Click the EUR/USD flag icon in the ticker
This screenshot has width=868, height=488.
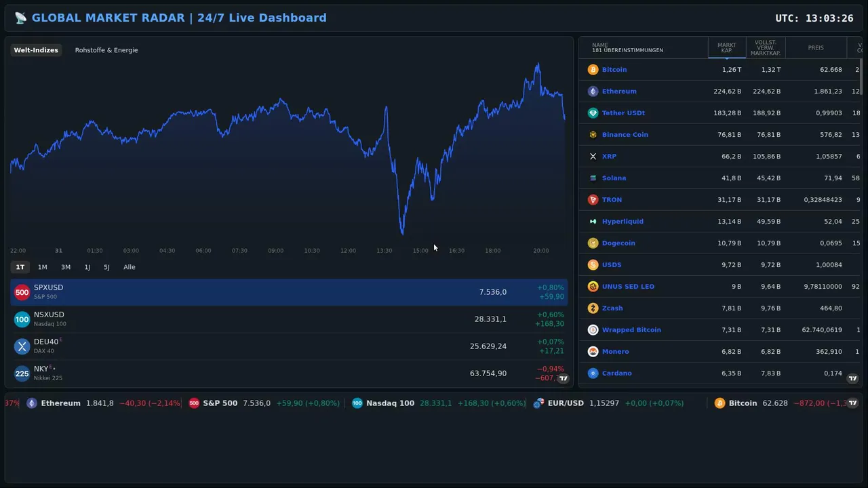[538, 403]
